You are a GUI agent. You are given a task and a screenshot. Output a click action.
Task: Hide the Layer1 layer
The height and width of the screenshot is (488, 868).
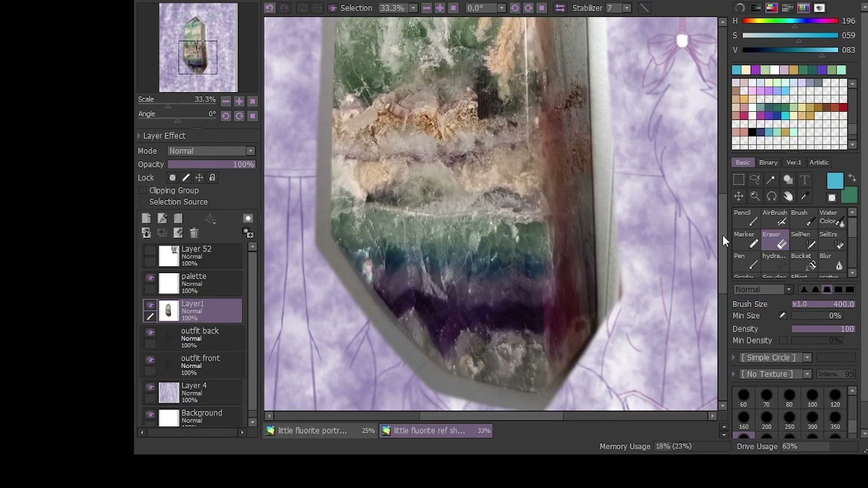point(151,305)
